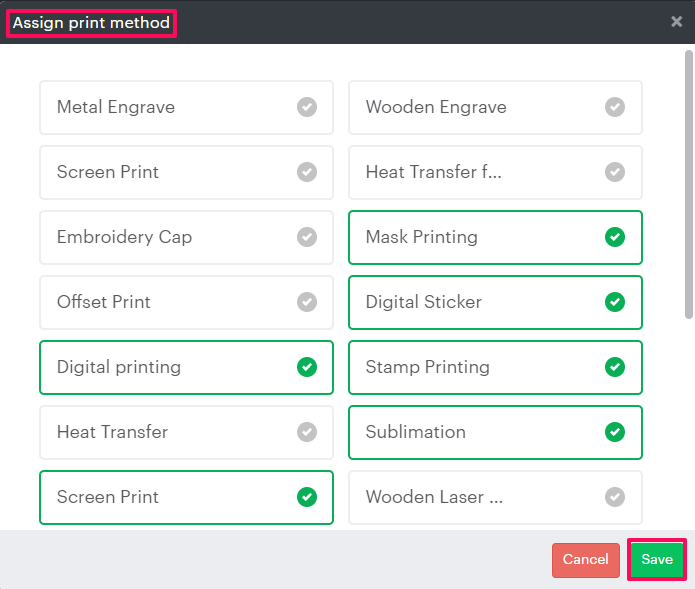Deselect the green-bordered Screen Print option
This screenshot has height=589, width=695.
186,497
